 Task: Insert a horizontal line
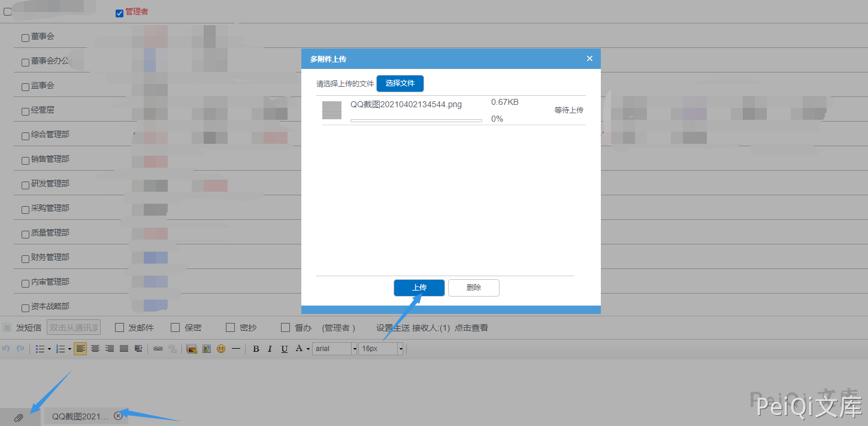pos(236,349)
